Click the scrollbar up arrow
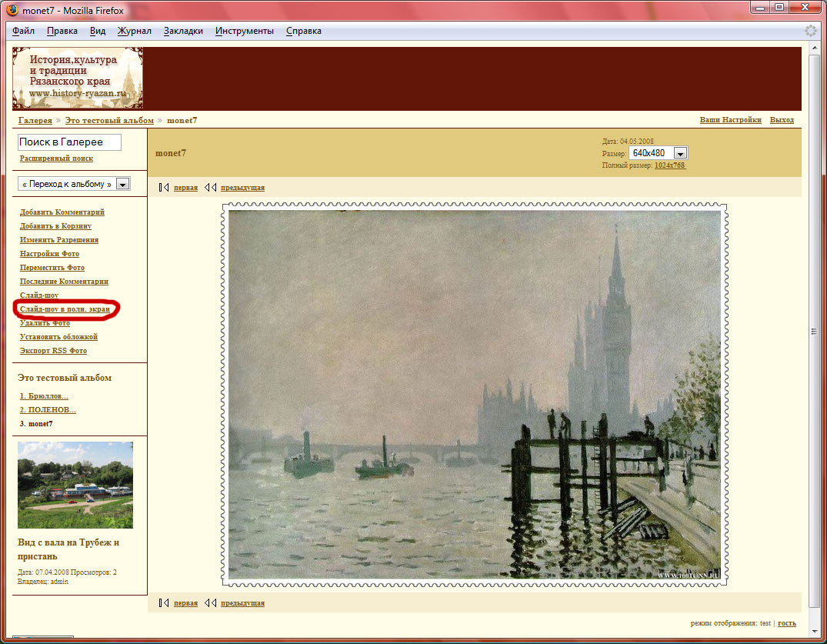 (814, 48)
